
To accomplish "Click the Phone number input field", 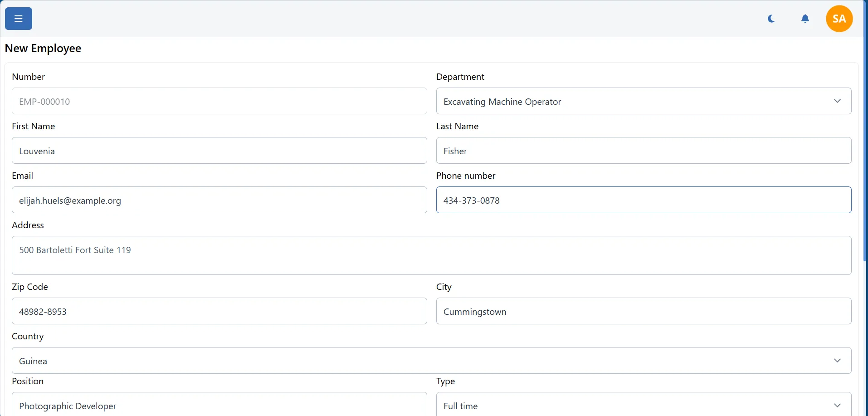I will (x=644, y=200).
